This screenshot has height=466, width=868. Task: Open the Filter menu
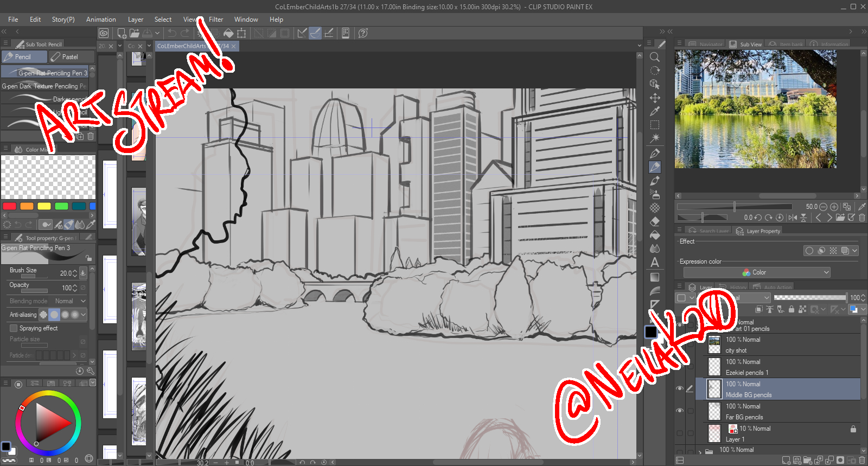click(x=216, y=20)
